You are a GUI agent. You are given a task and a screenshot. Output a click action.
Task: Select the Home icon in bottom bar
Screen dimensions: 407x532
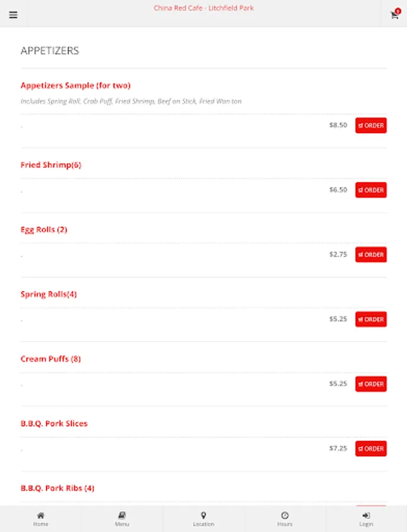(x=40, y=518)
